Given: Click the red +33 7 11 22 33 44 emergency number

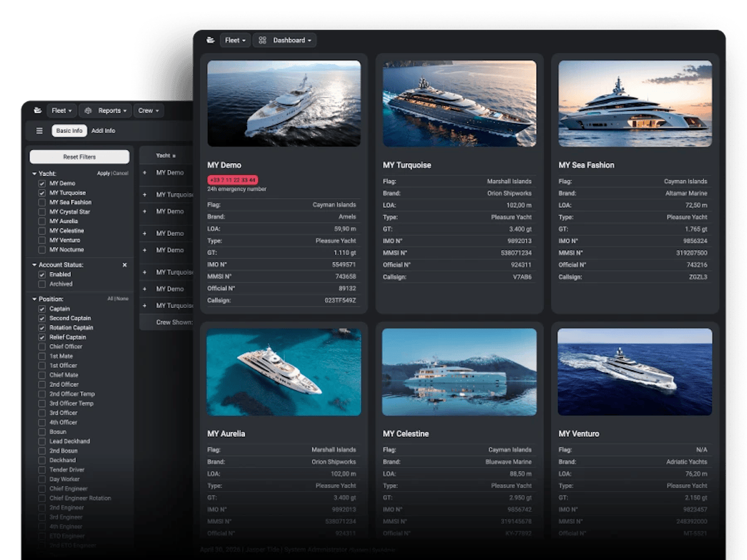Looking at the screenshot, I should point(232,180).
